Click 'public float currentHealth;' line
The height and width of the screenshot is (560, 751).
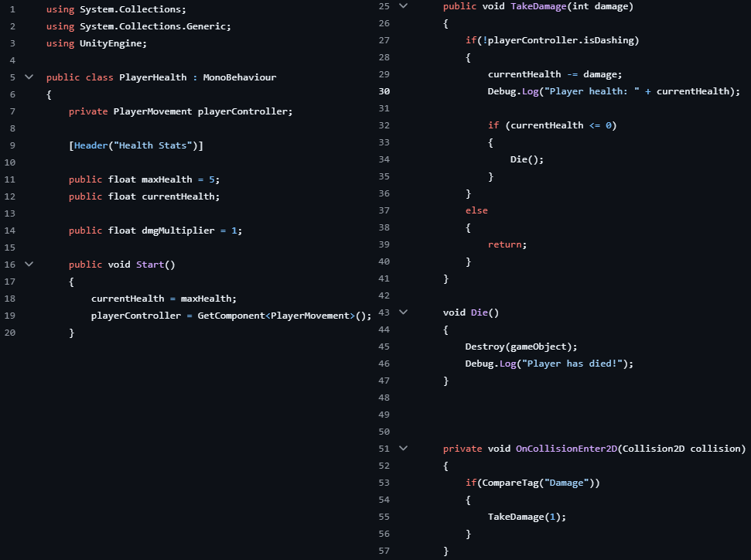144,196
